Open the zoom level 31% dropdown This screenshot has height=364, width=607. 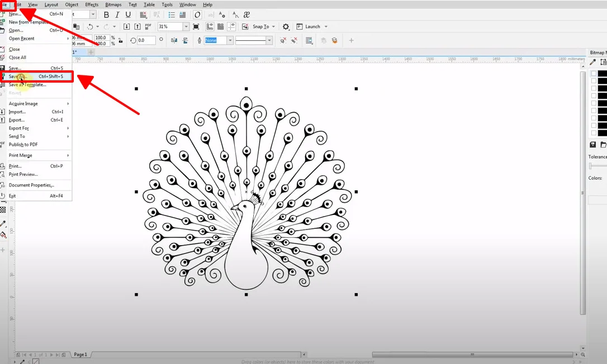click(x=186, y=27)
